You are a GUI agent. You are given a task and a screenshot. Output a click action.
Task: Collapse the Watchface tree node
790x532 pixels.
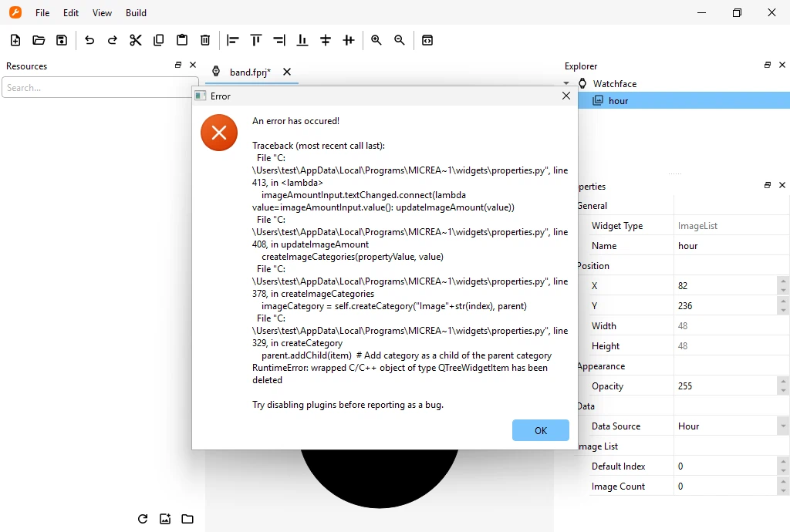pyautogui.click(x=566, y=83)
